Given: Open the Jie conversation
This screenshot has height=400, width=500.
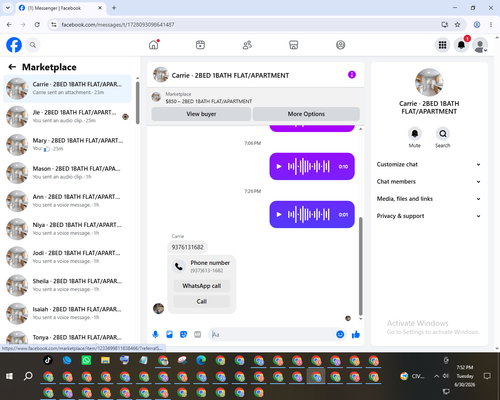Looking at the screenshot, I should tap(67, 116).
